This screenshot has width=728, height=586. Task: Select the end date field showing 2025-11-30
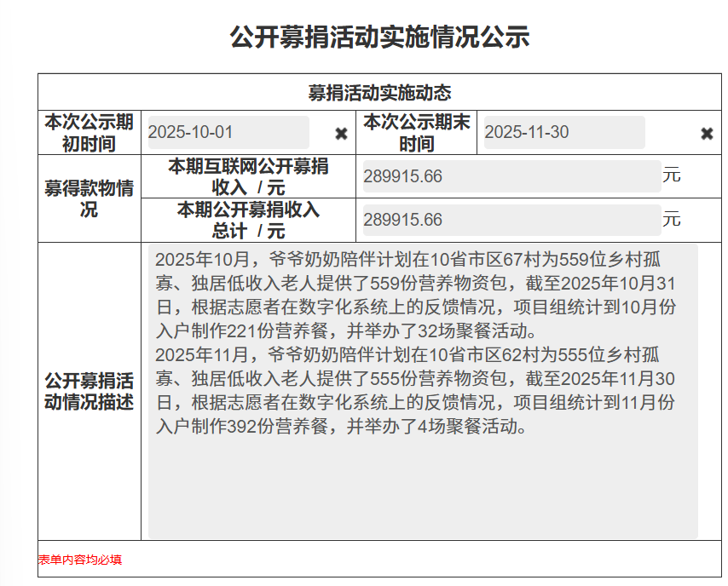point(563,132)
